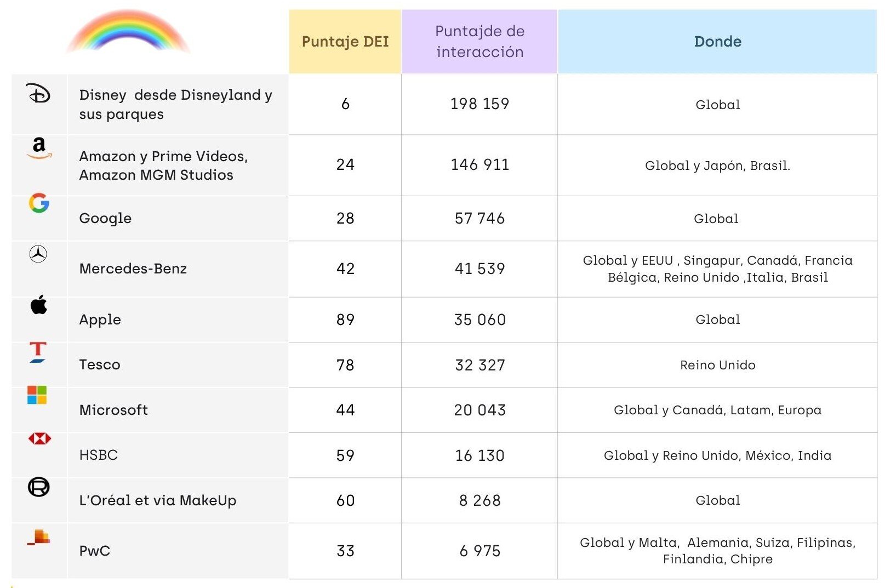Click the Amazon logo icon
This screenshot has height=588, width=885.
(x=39, y=148)
